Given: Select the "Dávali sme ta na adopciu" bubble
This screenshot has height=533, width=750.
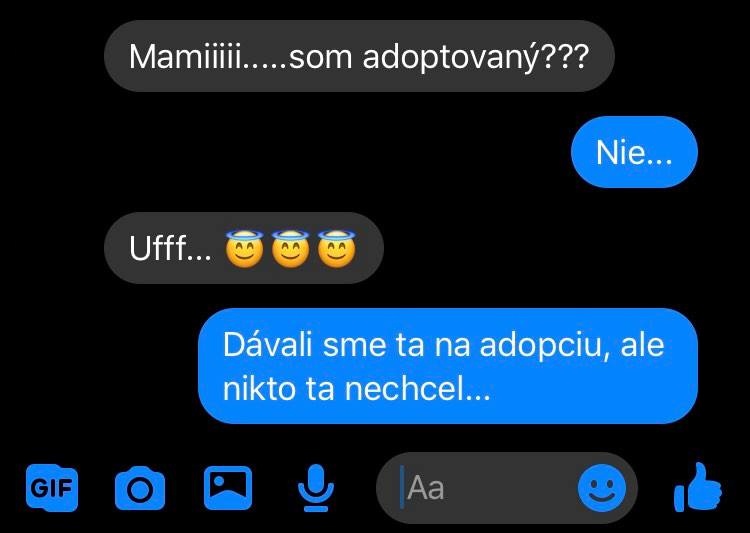Looking at the screenshot, I should 448,366.
